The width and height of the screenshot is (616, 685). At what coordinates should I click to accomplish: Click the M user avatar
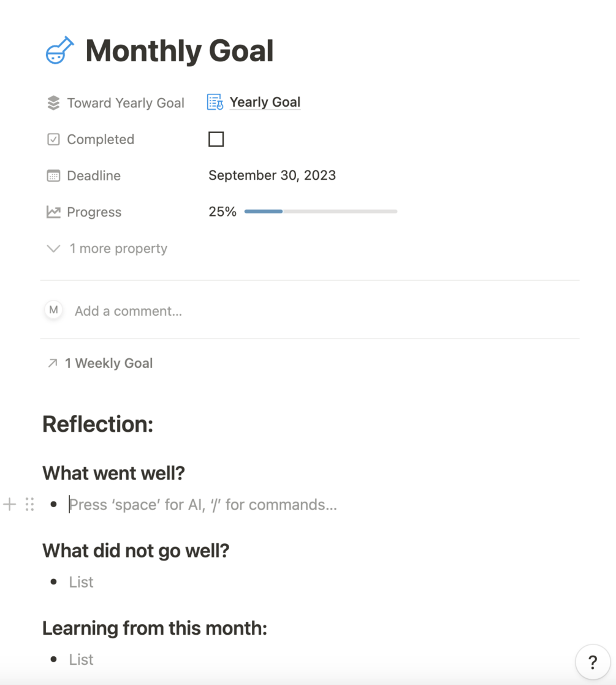[x=53, y=310]
